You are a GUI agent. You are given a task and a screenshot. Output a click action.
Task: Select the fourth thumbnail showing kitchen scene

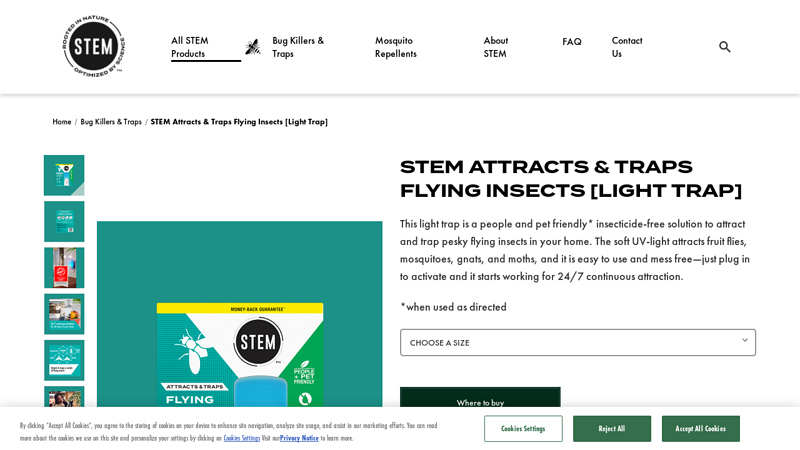pos(64,314)
